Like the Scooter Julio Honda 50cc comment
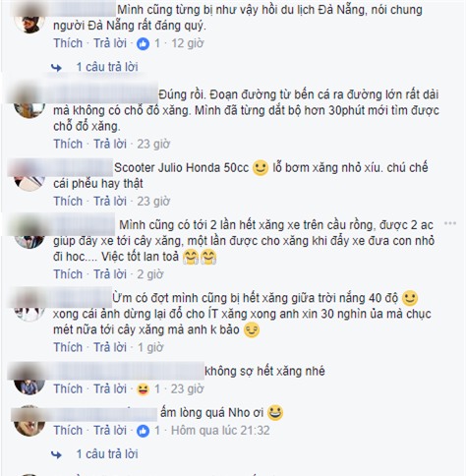This screenshot has height=476, width=466. pyautogui.click(x=68, y=202)
